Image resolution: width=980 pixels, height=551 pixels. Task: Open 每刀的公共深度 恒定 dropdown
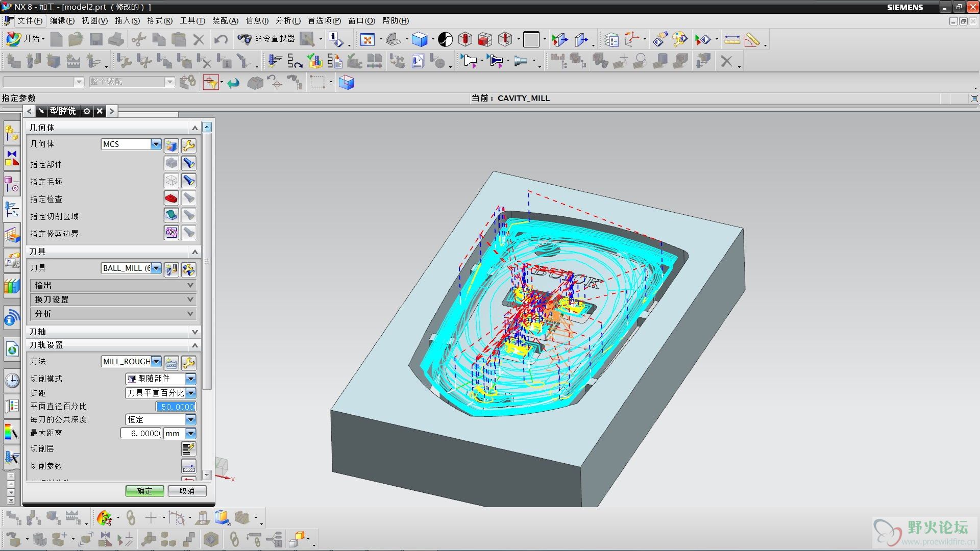click(x=191, y=419)
